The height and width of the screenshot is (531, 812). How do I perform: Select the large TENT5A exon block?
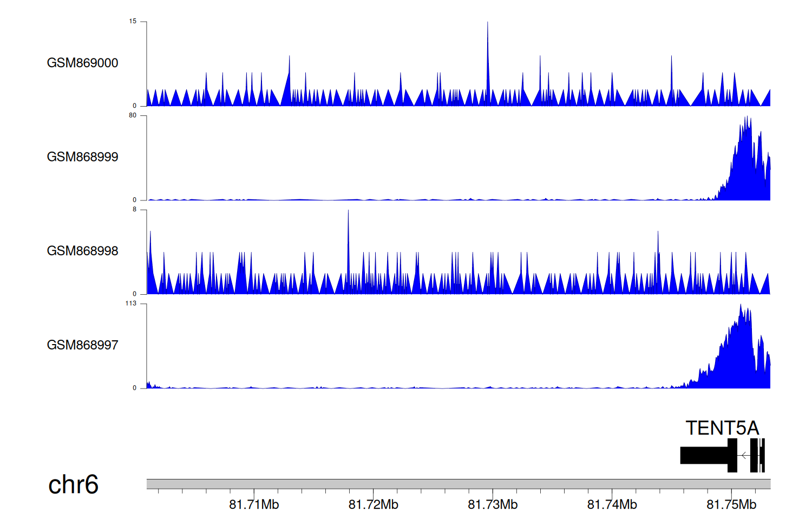(x=704, y=456)
